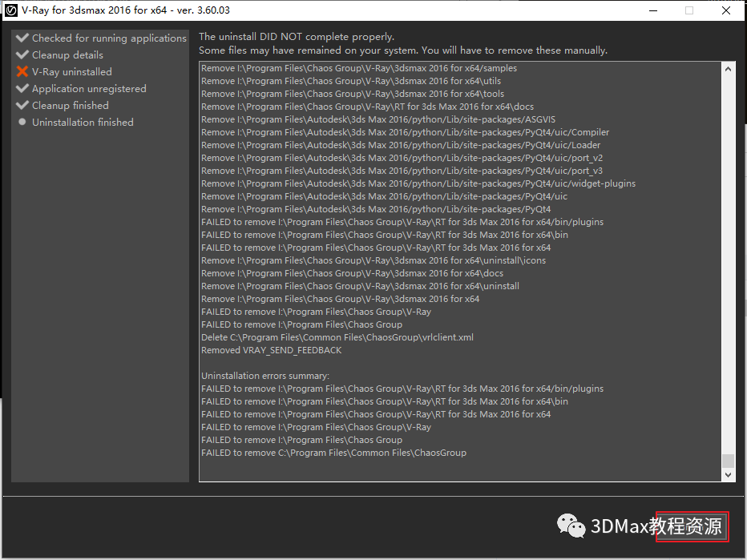Select log line ending in 'PyQt4/uic/Compiler'
Screen dimensions: 747x560
(x=405, y=132)
